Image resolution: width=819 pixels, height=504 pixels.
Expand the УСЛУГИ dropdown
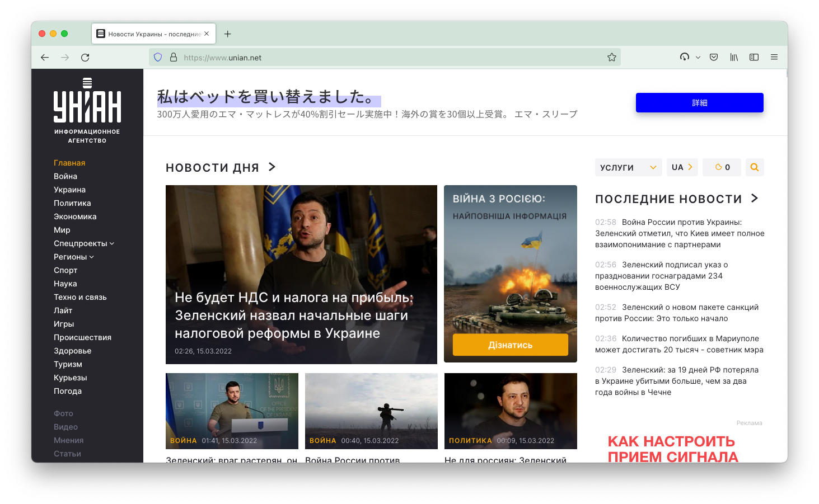click(x=628, y=167)
